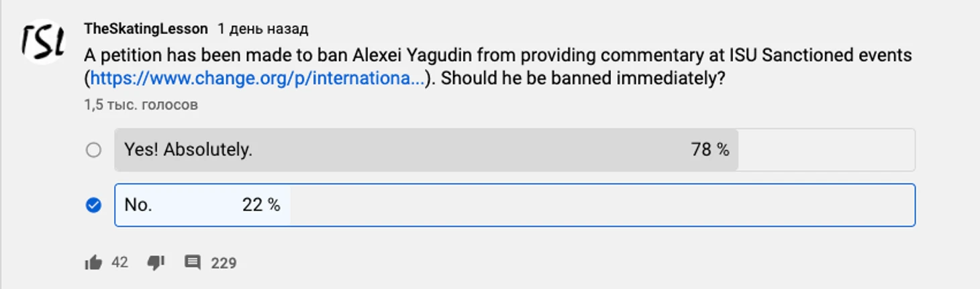Open the "1 день назад" timestamp link
This screenshot has width=980, height=289.
(262, 29)
